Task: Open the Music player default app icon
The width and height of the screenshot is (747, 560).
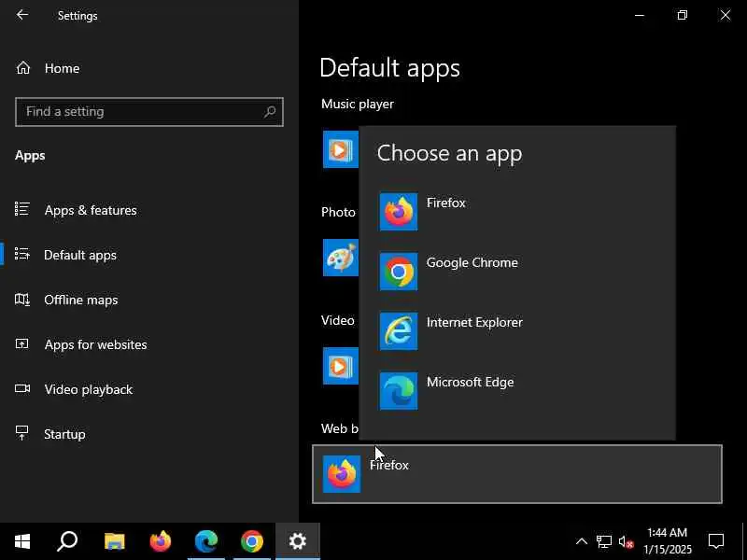Action: pos(341,149)
